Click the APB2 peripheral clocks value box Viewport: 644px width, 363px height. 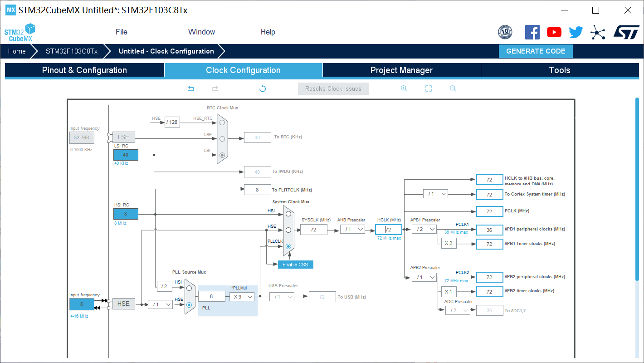coord(489,277)
